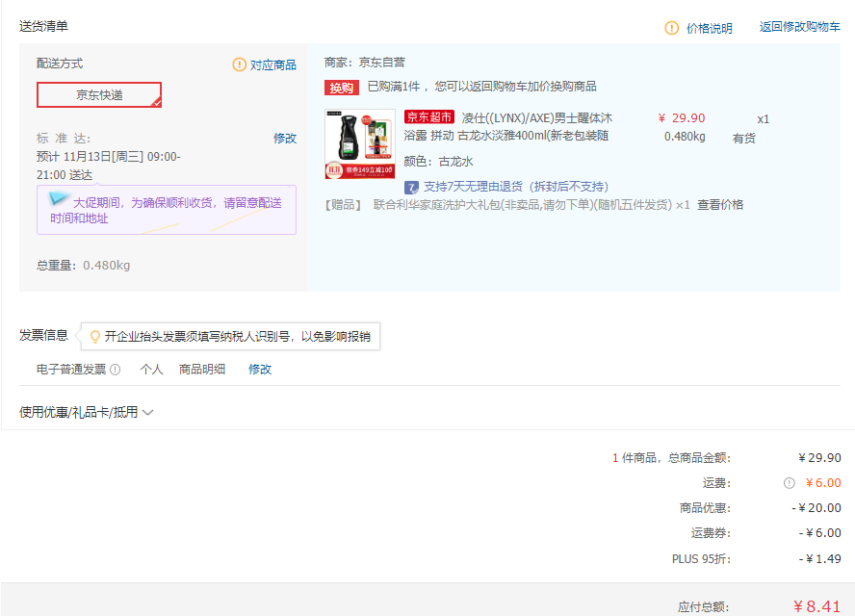Click the 7-day return shield icon
Viewport: 855px width, 616px height.
click(x=411, y=188)
